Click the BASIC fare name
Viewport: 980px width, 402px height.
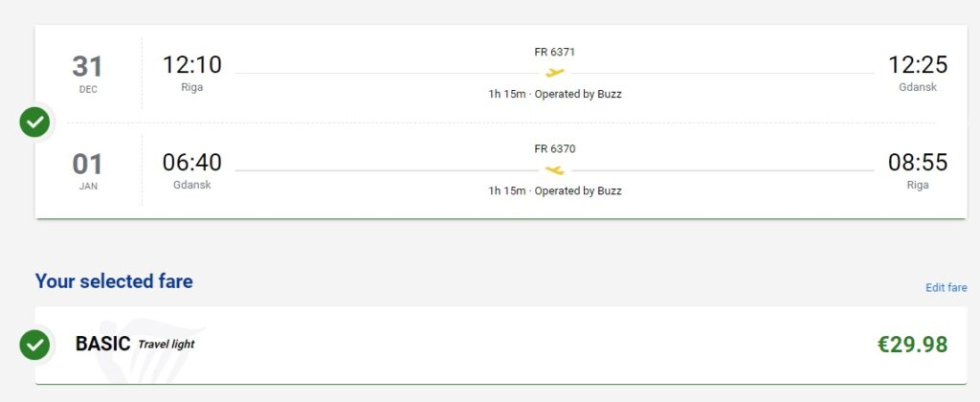(102, 344)
